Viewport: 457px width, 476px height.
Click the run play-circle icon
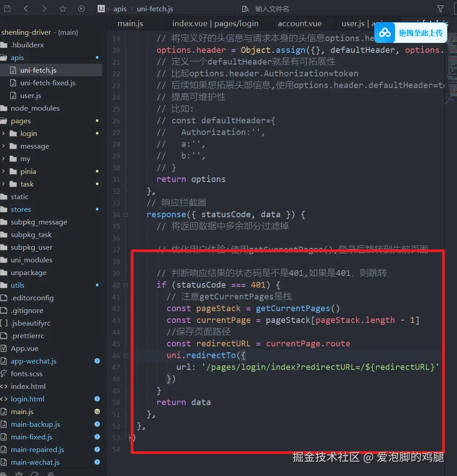click(x=81, y=9)
